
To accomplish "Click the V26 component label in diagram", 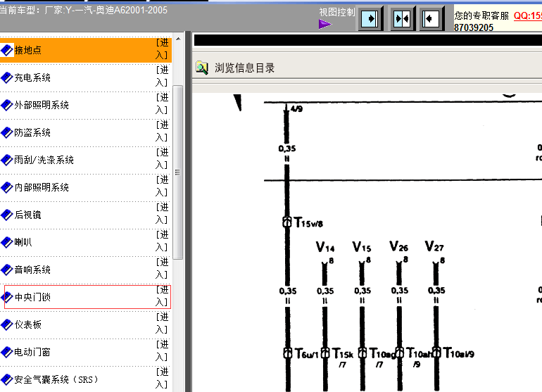I will coord(398,246).
